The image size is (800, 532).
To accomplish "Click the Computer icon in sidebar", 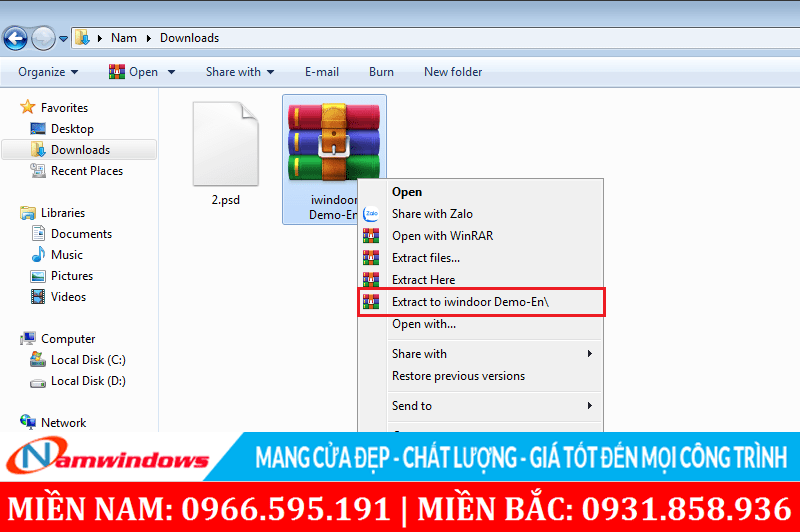I will point(28,338).
